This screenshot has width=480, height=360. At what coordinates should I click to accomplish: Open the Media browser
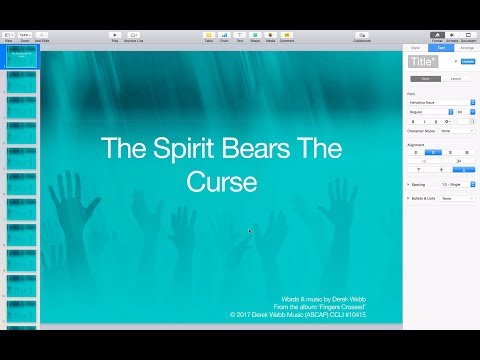tap(270, 35)
